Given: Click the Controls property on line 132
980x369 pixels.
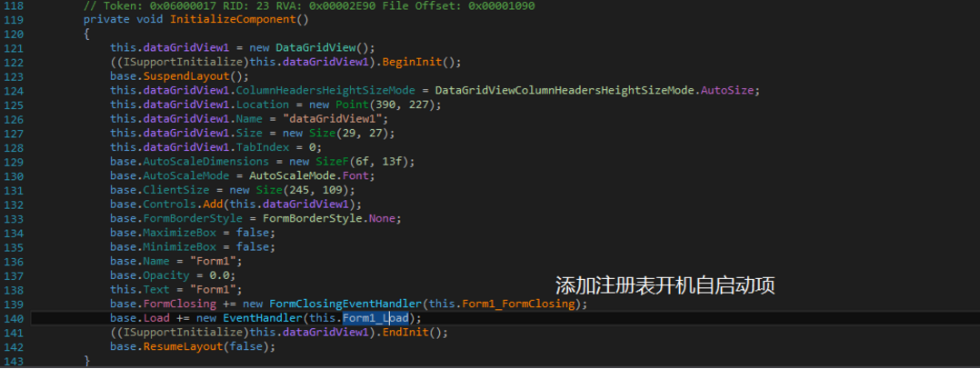Looking at the screenshot, I should point(167,204).
